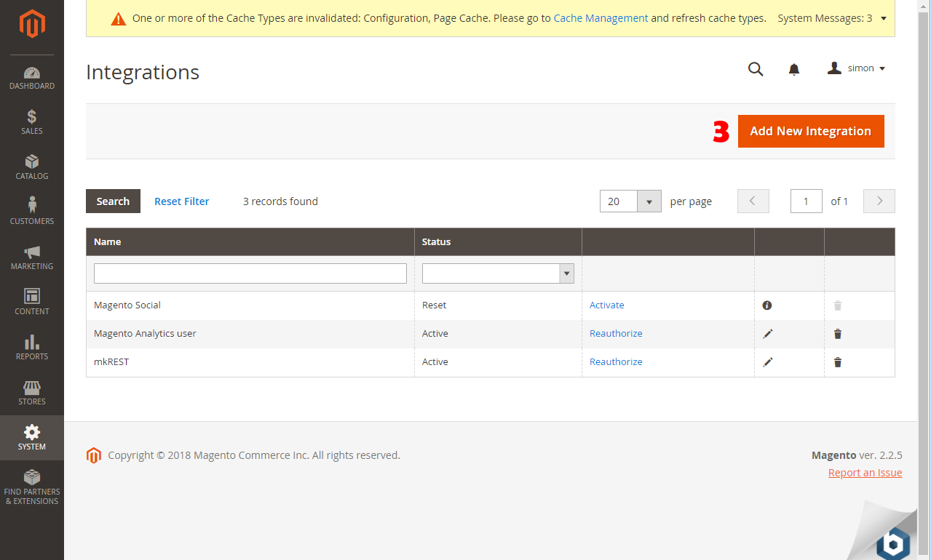The height and width of the screenshot is (560, 931).
Task: Open the notifications bell
Action: tap(794, 69)
